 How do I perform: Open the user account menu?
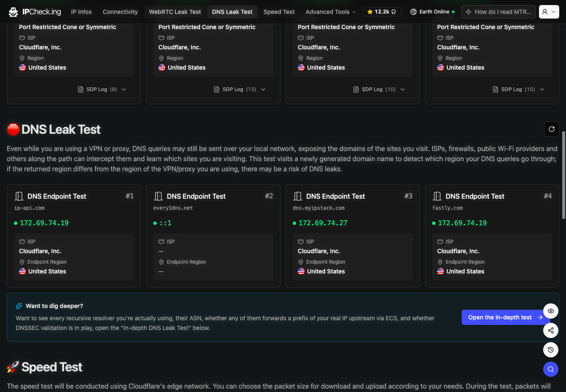click(549, 12)
